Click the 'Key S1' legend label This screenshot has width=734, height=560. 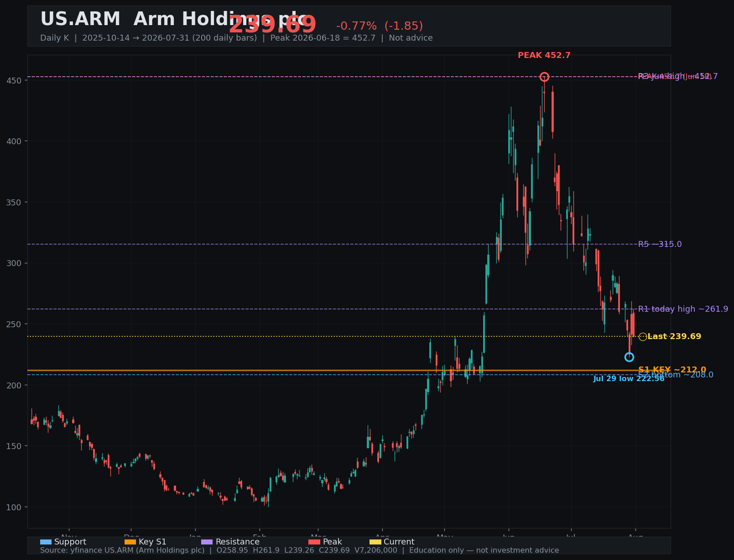coord(152,542)
